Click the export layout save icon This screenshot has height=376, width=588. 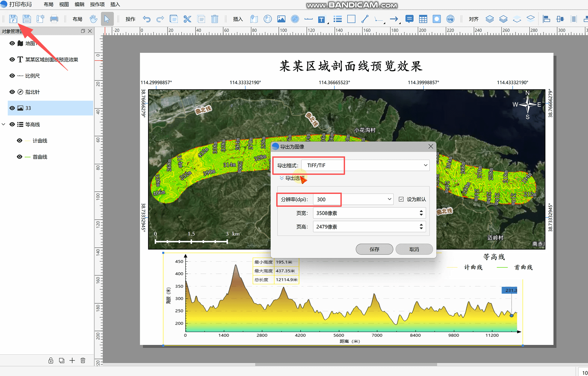(x=13, y=19)
